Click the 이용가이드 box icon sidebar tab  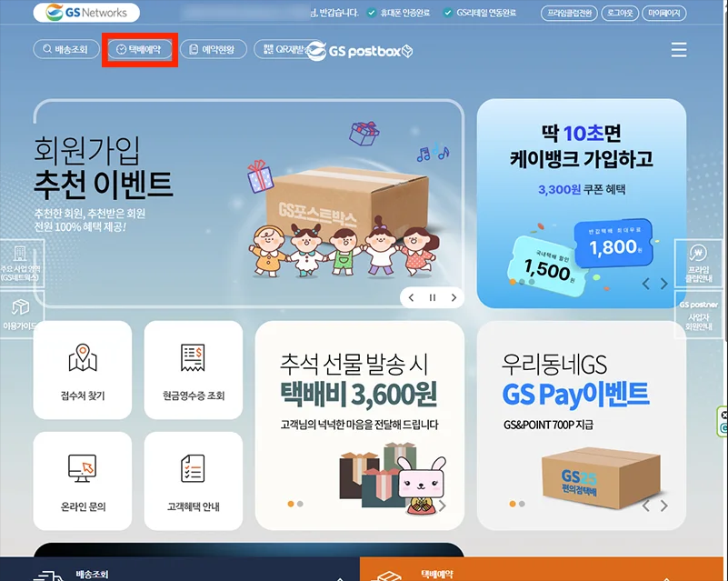21,306
